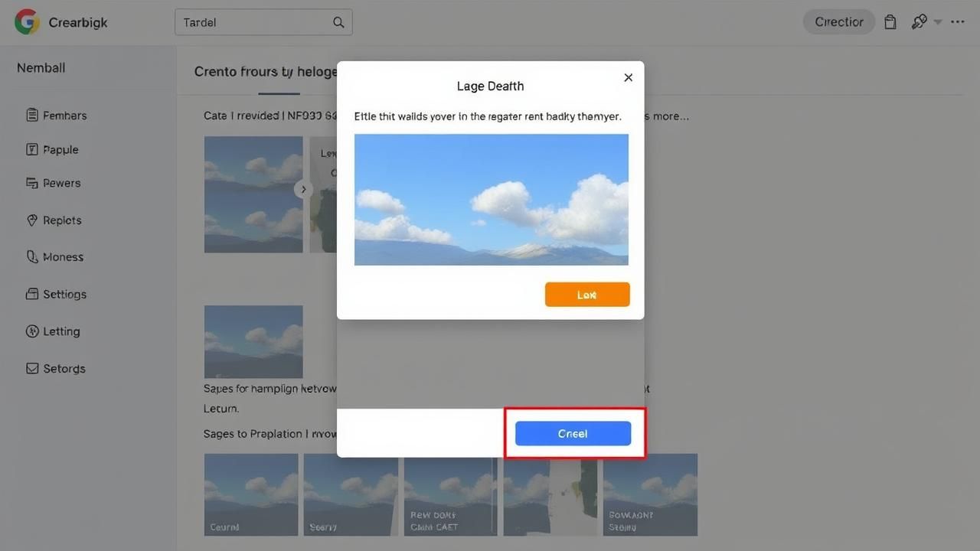Click the Crection button in header
Screen dimensions: 980x551
point(838,22)
